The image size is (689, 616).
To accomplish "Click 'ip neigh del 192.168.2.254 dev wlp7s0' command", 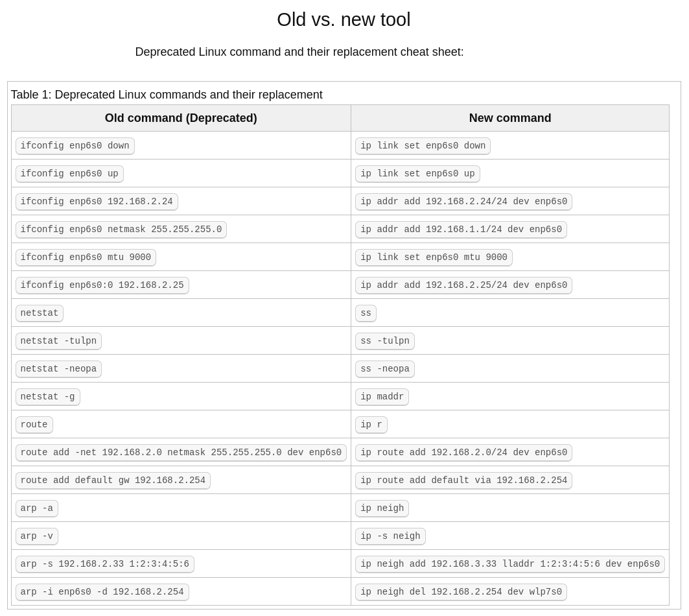I will pos(461,592).
